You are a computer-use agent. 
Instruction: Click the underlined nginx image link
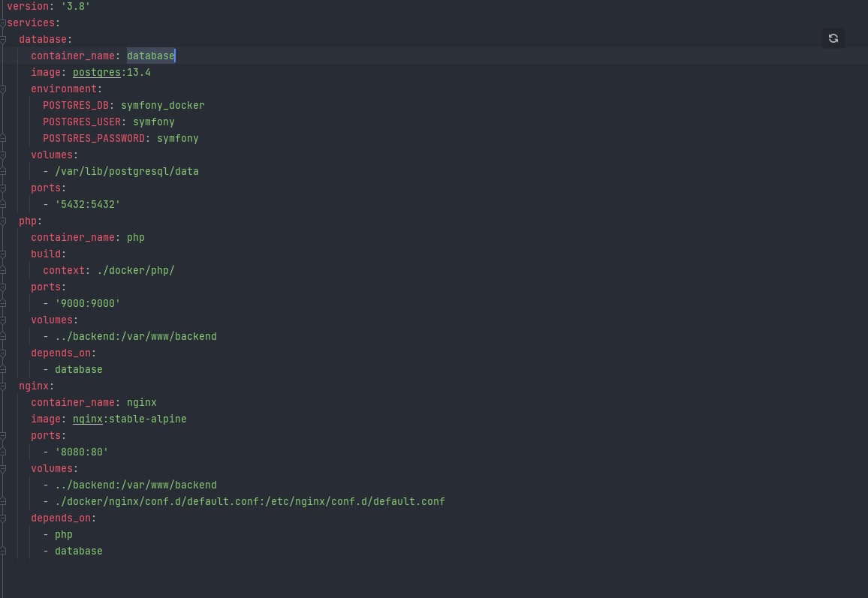[87, 419]
